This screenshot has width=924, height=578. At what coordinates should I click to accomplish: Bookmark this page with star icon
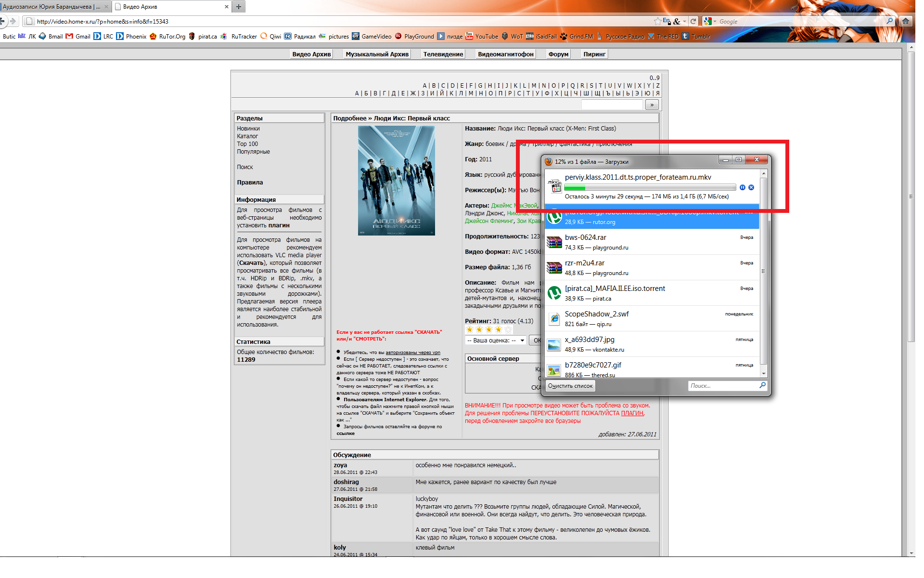click(657, 21)
